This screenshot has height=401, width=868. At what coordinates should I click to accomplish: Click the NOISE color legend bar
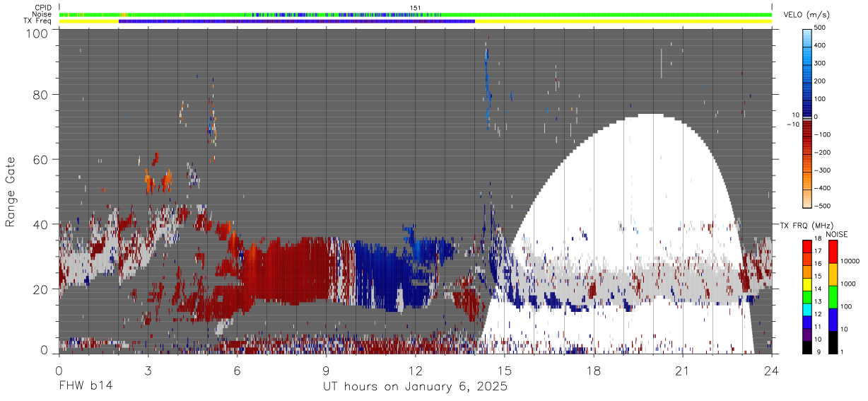[834, 296]
